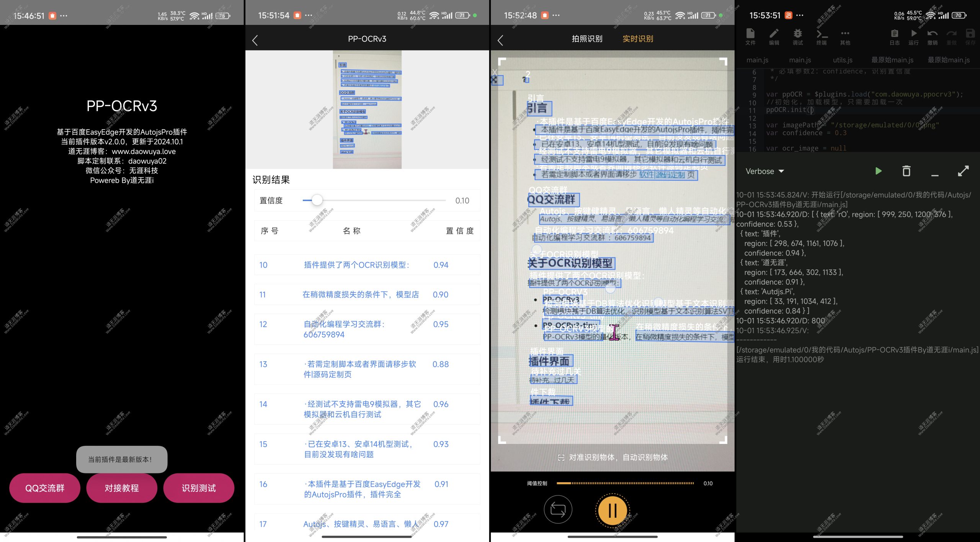Clear the log with the trash can icon
980x542 pixels.
tap(906, 171)
